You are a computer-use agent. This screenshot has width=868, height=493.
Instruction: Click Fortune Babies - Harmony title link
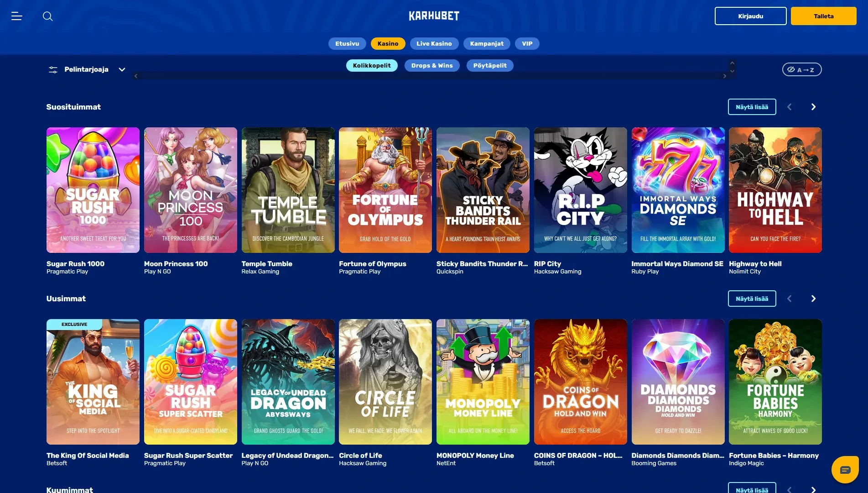point(774,456)
